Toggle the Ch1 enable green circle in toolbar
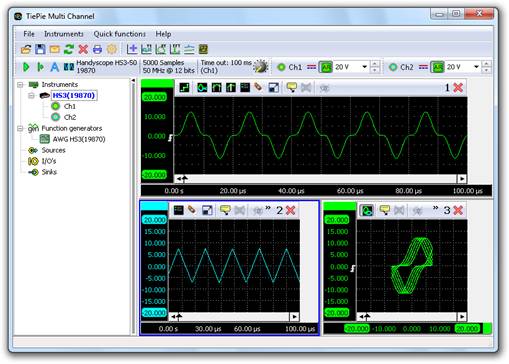The width and height of the screenshot is (509, 364). tap(281, 67)
